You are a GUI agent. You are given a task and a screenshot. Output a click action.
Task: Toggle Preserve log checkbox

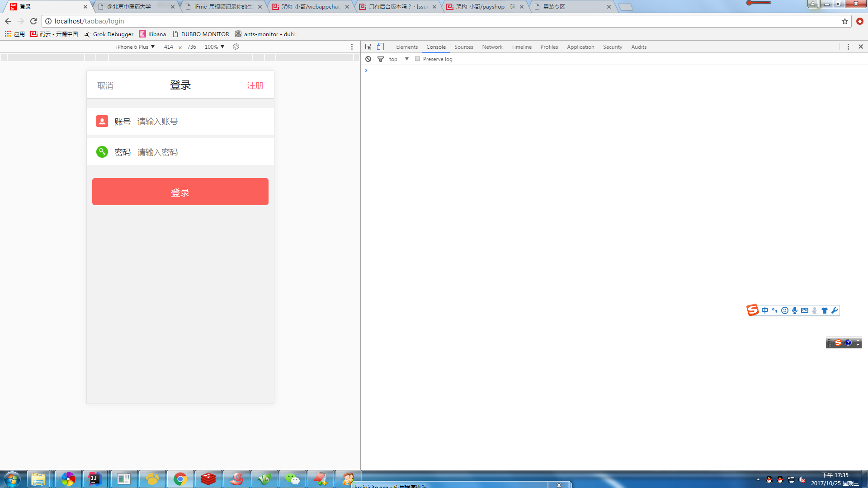click(417, 59)
